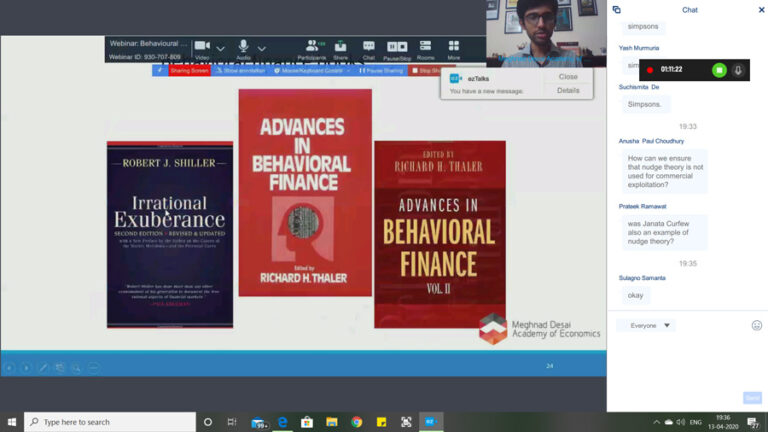Image resolution: width=768 pixels, height=432 pixels.
Task: Open the emoji picker in chat
Action: click(x=756, y=325)
